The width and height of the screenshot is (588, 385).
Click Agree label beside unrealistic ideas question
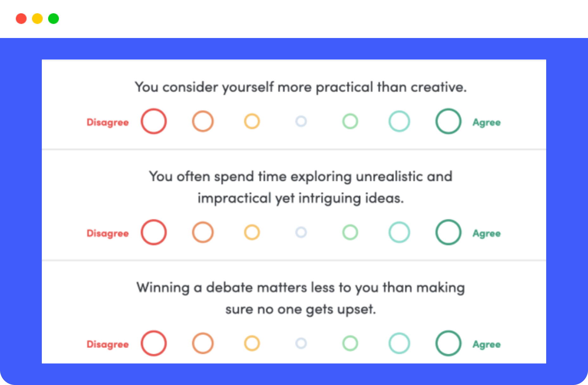tap(487, 233)
